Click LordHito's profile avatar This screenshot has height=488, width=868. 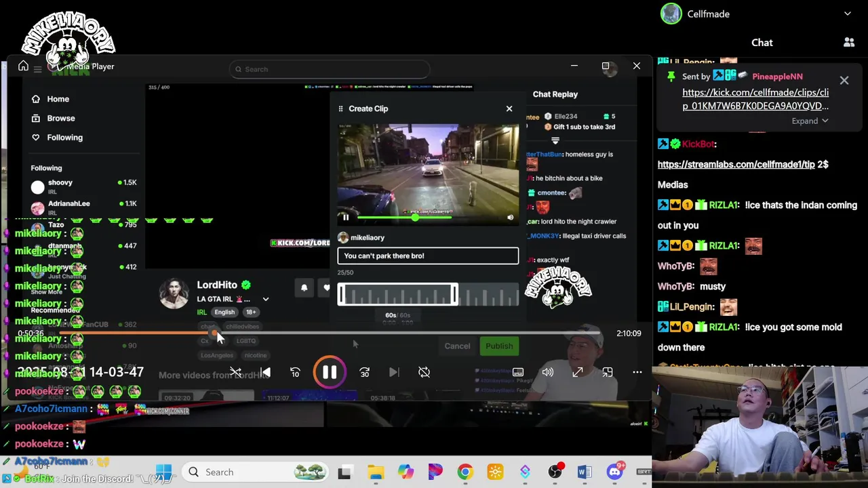coord(174,293)
